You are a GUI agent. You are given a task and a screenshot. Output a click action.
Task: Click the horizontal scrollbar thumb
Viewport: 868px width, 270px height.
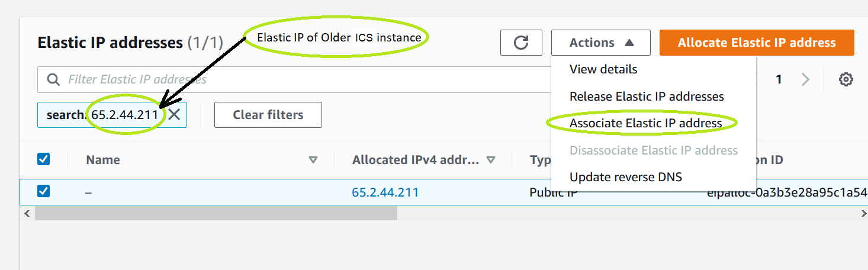pyautogui.click(x=216, y=214)
